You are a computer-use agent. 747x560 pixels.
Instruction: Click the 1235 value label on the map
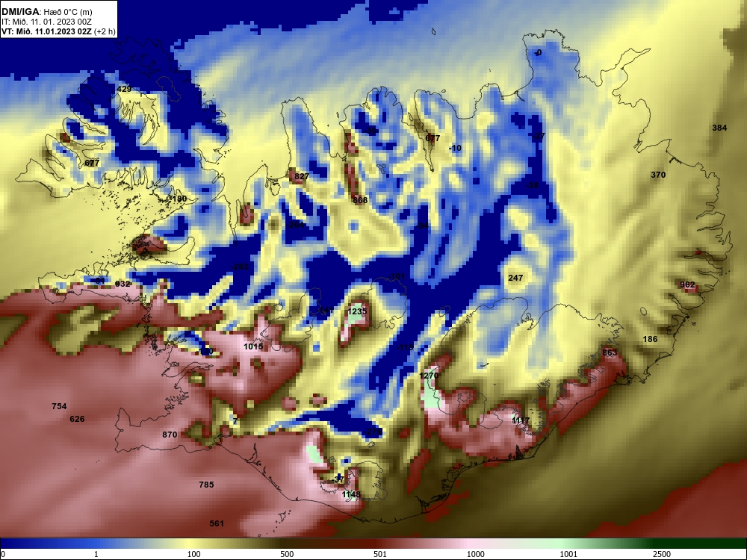[x=357, y=311]
